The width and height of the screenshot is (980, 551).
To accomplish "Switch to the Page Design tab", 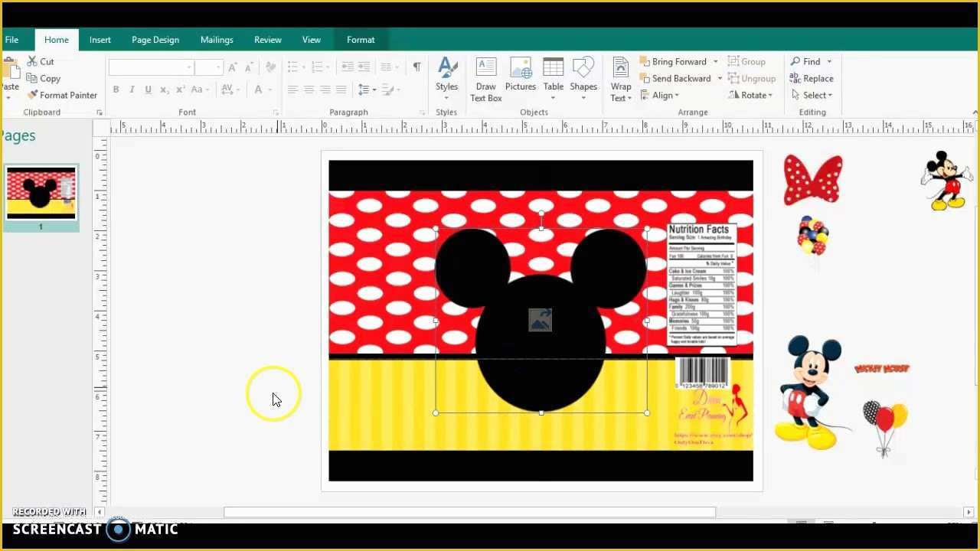I will coord(155,40).
